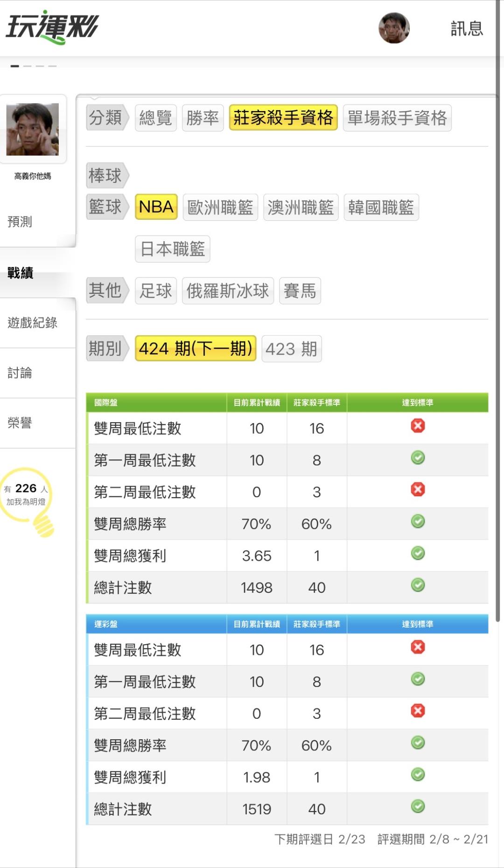Viewport: 504px width, 868px height.
Task: Click green check for 國際盤 雙周總獲利
Action: pyautogui.click(x=418, y=553)
